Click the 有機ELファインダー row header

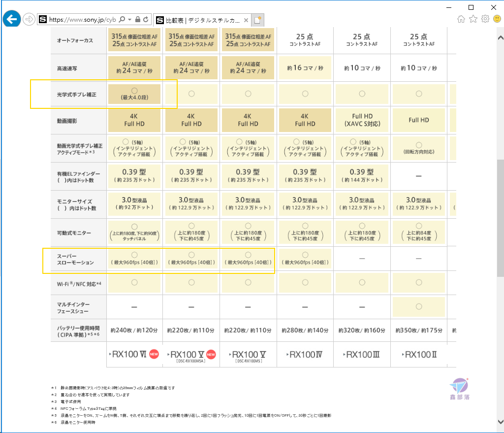pyautogui.click(x=78, y=177)
